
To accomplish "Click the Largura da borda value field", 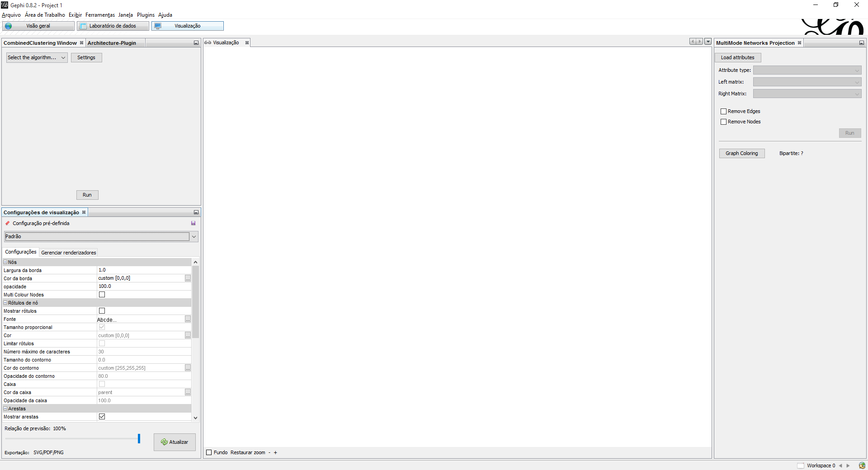I will click(144, 270).
